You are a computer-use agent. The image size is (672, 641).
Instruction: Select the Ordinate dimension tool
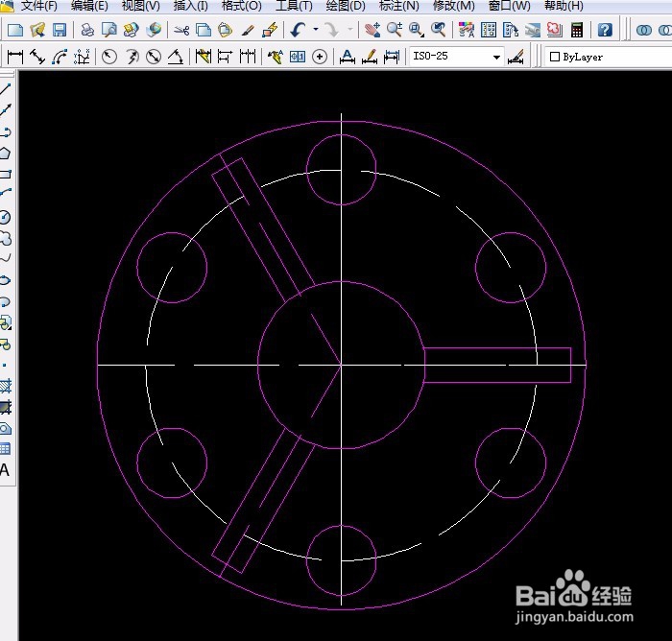pos(82,57)
